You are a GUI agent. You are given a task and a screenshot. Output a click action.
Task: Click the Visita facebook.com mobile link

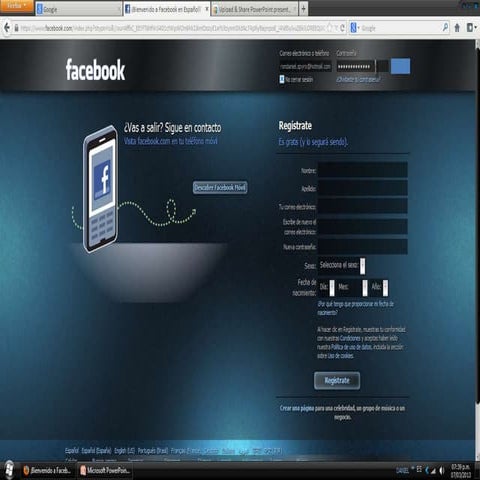[171, 141]
